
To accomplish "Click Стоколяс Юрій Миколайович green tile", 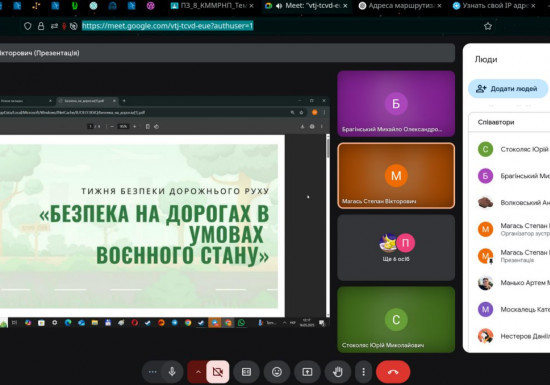I will [396, 319].
